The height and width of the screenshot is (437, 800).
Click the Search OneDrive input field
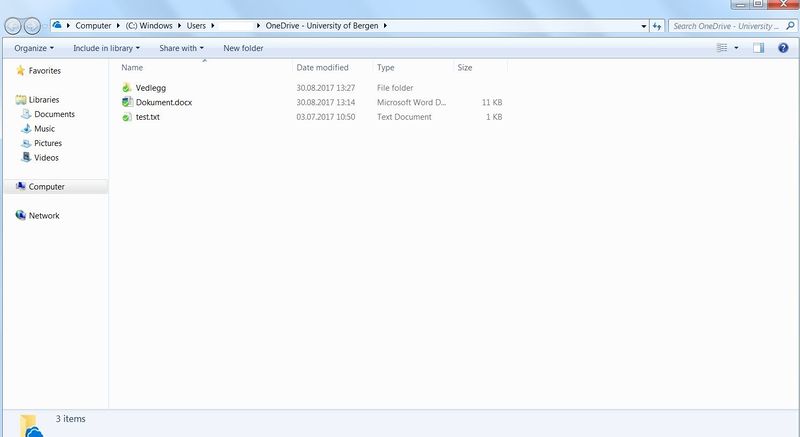coord(727,26)
